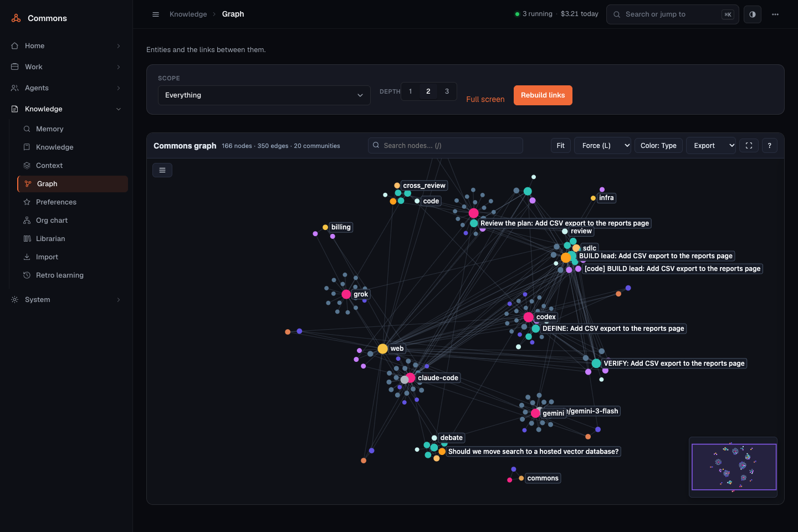
Task: Click the System gear icon
Action: pyautogui.click(x=15, y=300)
